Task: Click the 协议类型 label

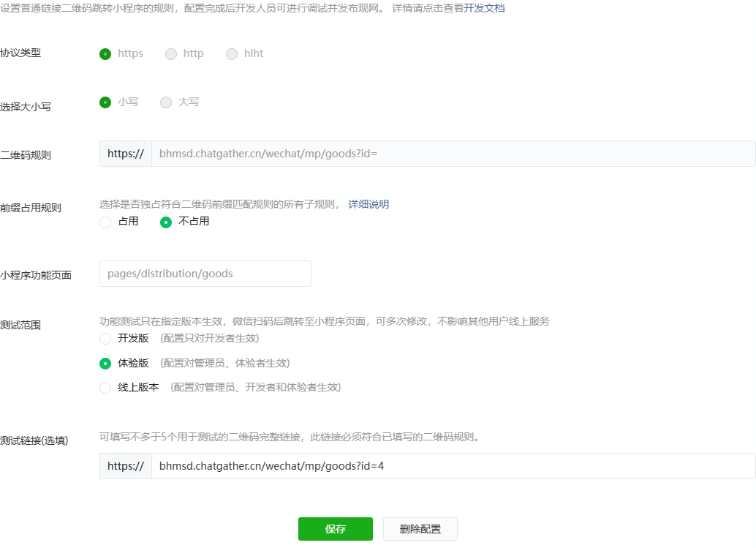Action: (x=20, y=53)
